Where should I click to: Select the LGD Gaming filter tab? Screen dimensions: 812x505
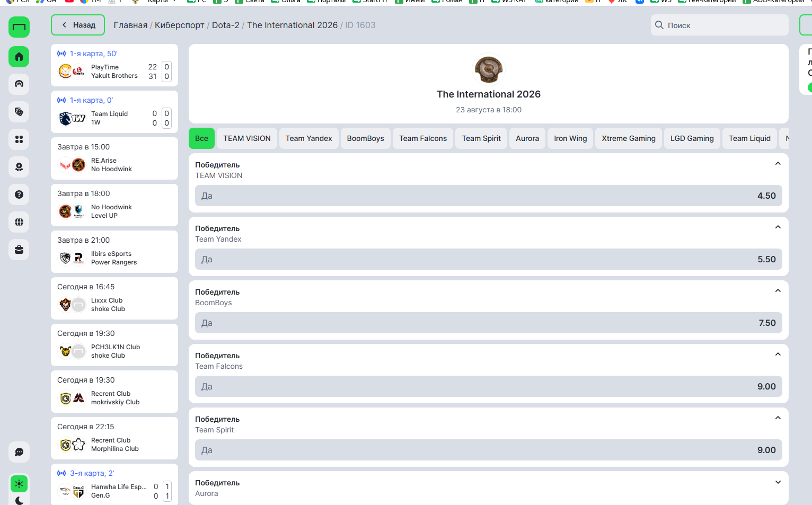tap(692, 138)
